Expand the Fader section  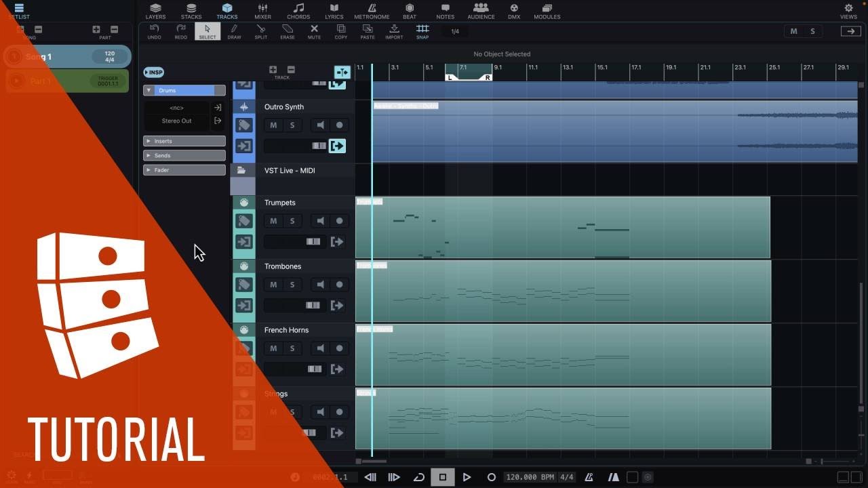(x=184, y=170)
